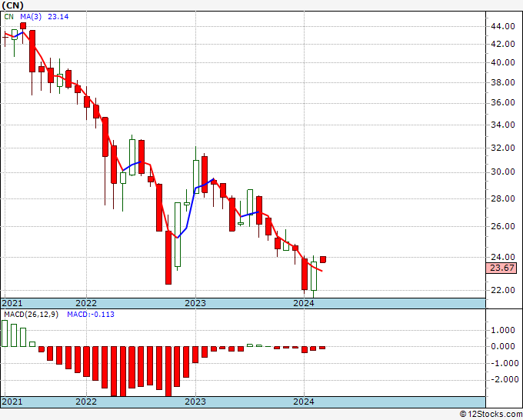
Task: Click the 26.00 price axis label
Action: tap(502, 226)
